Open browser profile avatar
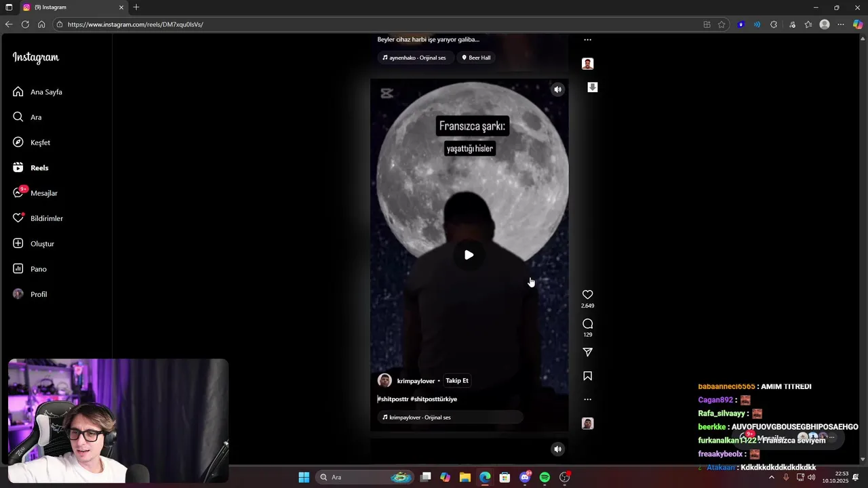The height and width of the screenshot is (488, 868). (825, 24)
